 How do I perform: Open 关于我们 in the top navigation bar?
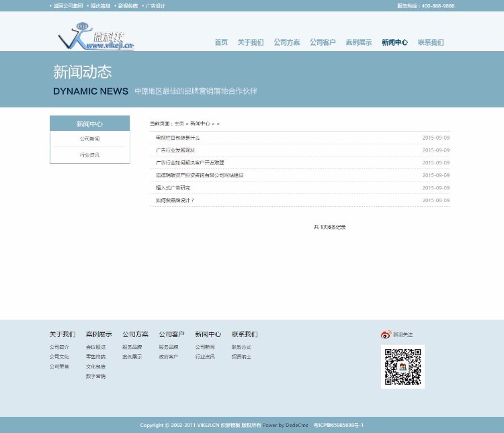(x=251, y=42)
